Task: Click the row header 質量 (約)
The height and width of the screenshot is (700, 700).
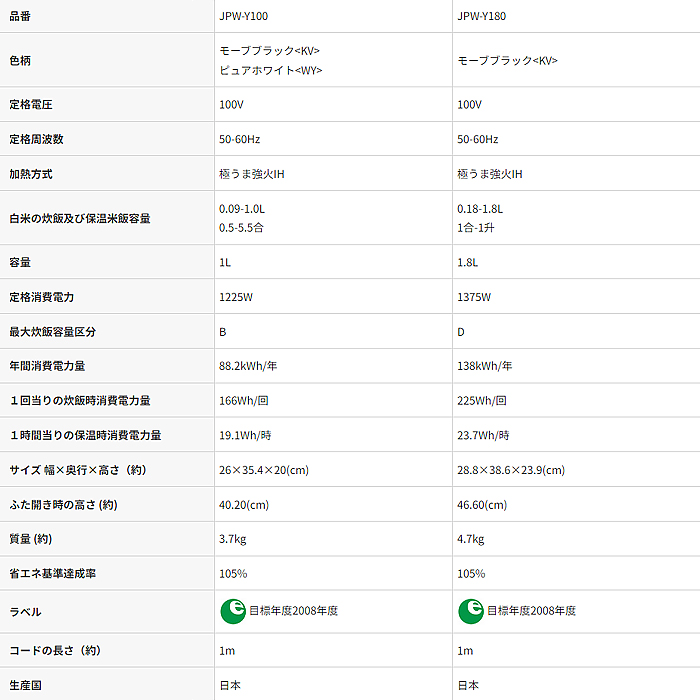Action: coord(31,539)
